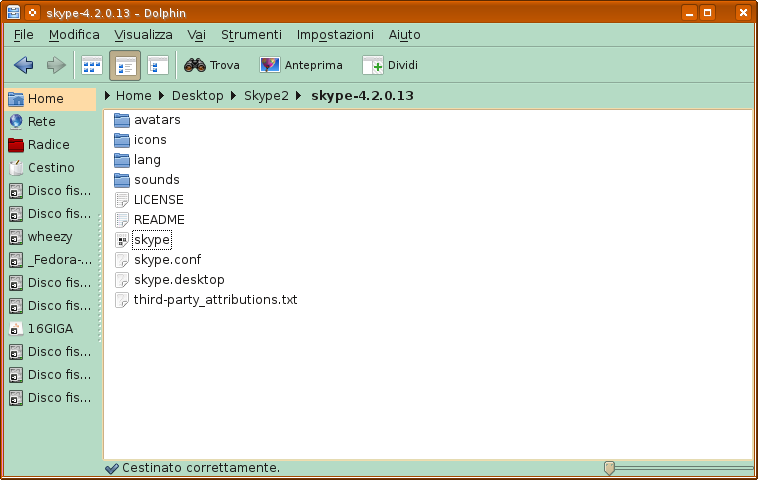Screen dimensions: 758x480
Task: Minimize the Dolphin window
Action: tap(689, 13)
